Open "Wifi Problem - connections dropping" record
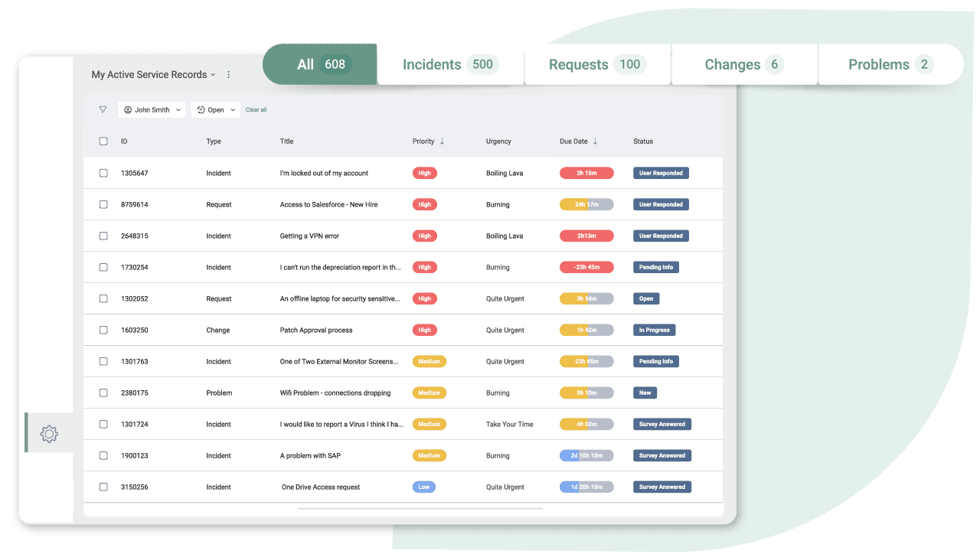Viewport: 980px width, 557px height. tap(335, 393)
